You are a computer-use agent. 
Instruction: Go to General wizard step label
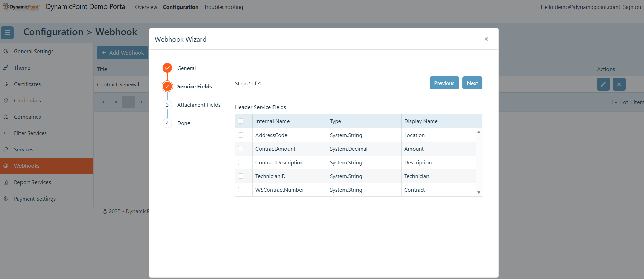click(x=186, y=68)
